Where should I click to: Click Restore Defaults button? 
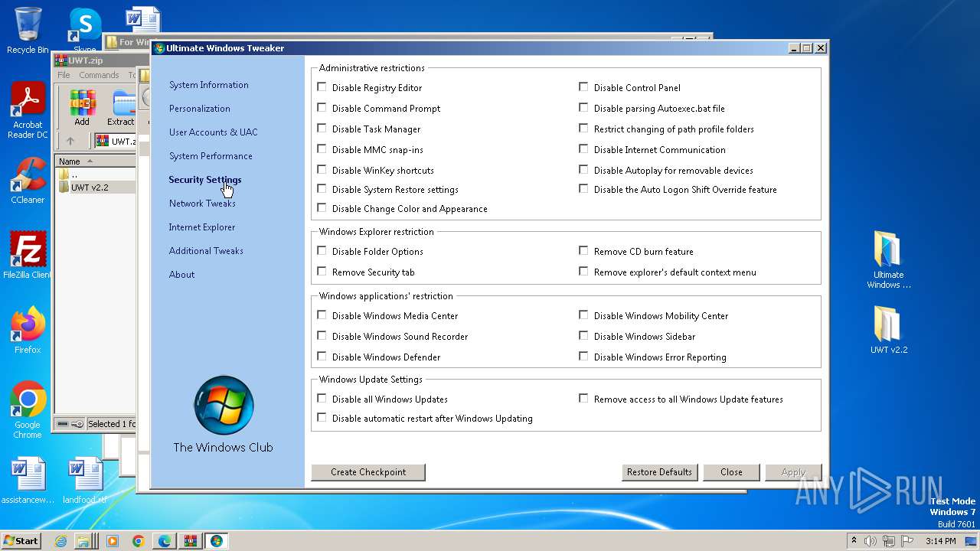click(659, 472)
